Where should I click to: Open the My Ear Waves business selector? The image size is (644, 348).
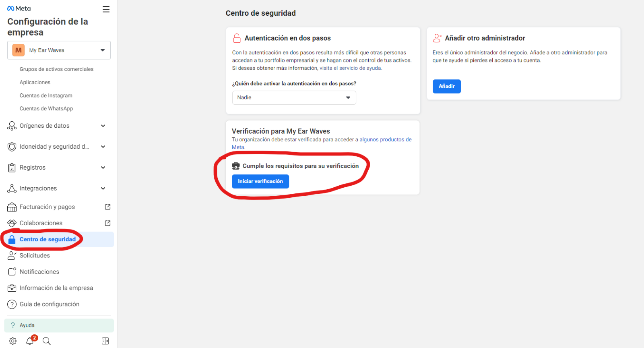[x=59, y=50]
